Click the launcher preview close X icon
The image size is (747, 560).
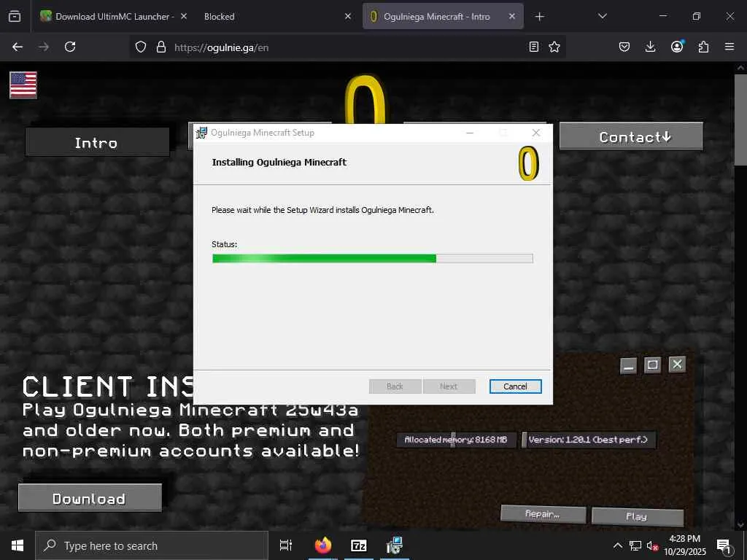tap(677, 365)
